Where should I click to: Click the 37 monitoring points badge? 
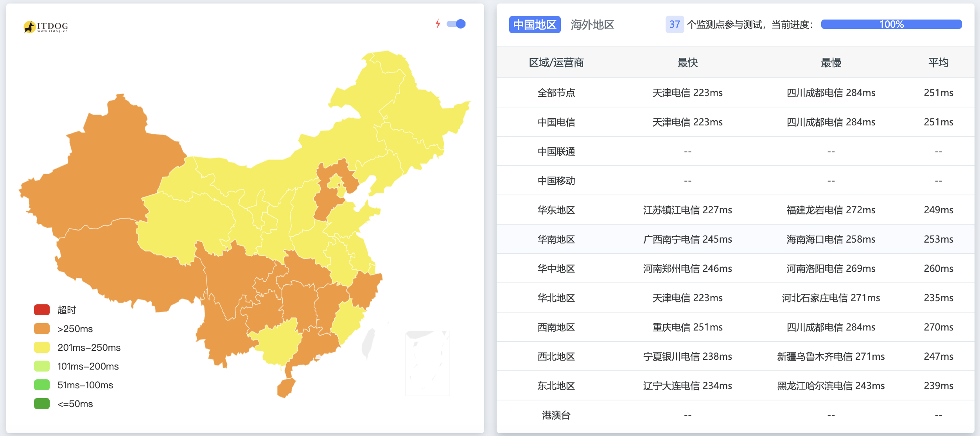(x=675, y=25)
